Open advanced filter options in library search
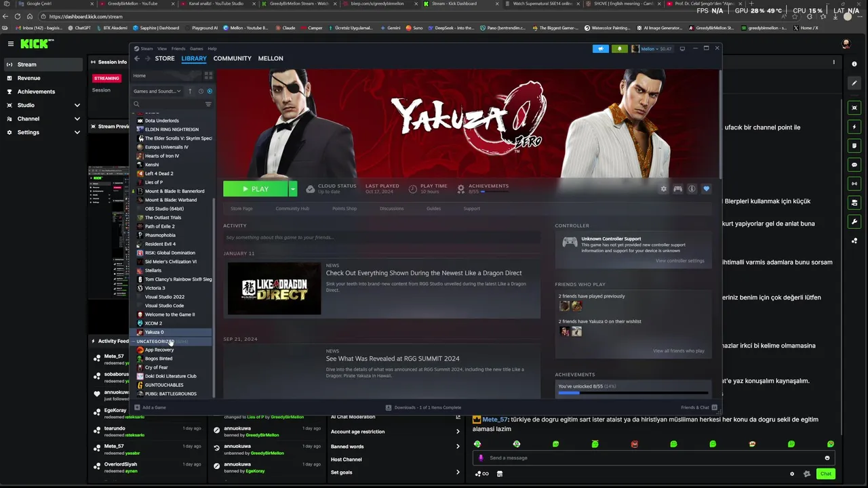The width and height of the screenshot is (868, 488). pyautogui.click(x=208, y=104)
